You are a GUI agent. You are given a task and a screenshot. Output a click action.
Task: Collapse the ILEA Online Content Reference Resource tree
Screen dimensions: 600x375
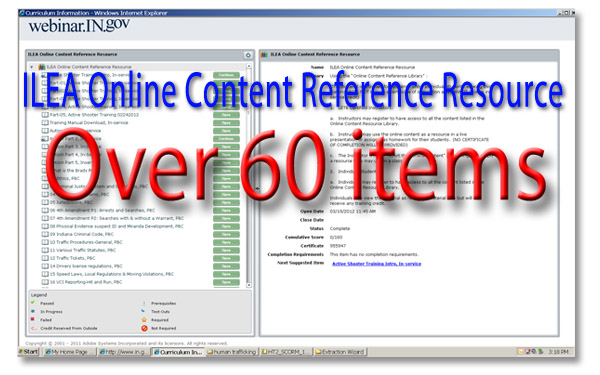click(32, 67)
